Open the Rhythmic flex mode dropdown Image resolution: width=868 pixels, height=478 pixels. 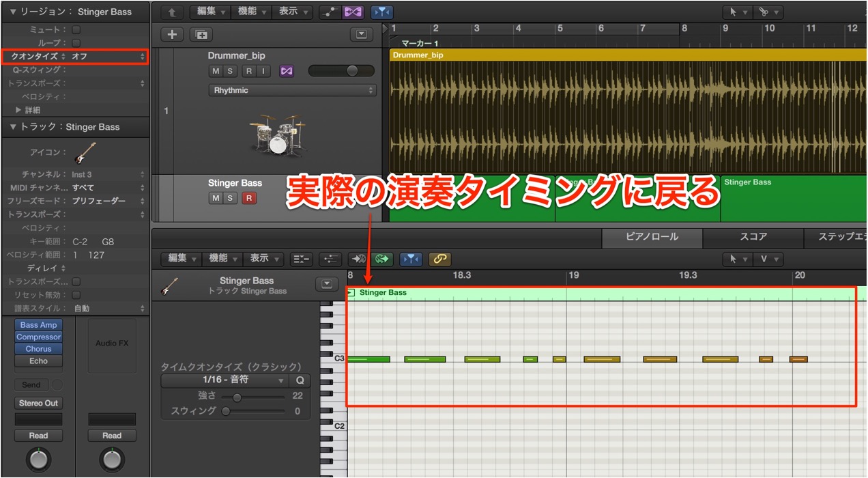coord(293,90)
